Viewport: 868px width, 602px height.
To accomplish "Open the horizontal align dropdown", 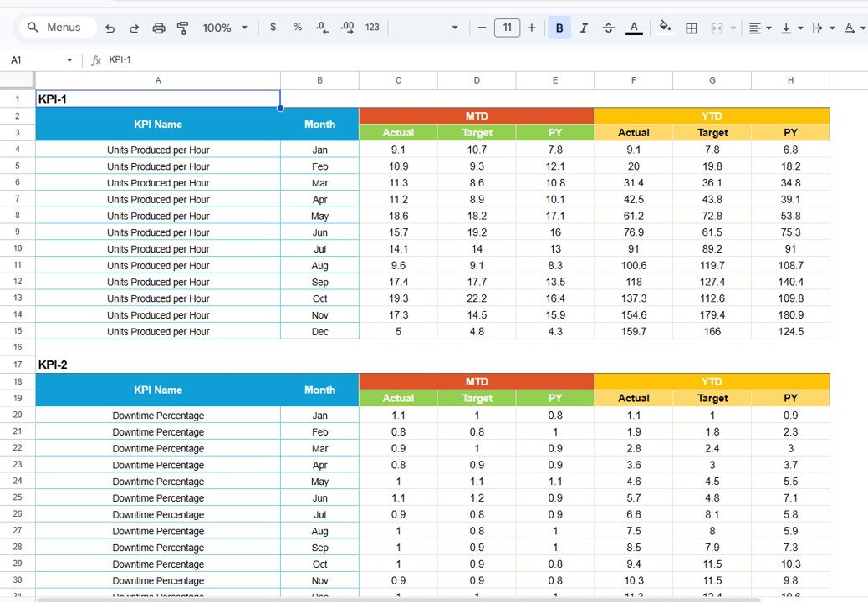I will pyautogui.click(x=759, y=27).
